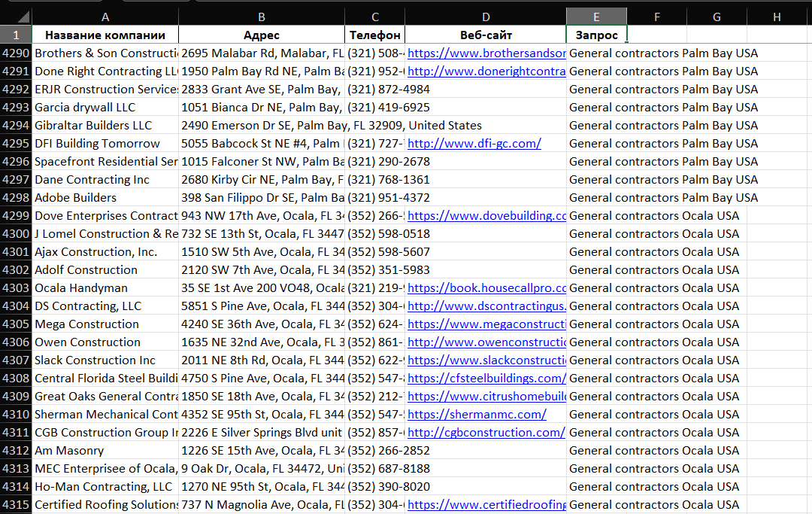Select row header 1

[16, 35]
